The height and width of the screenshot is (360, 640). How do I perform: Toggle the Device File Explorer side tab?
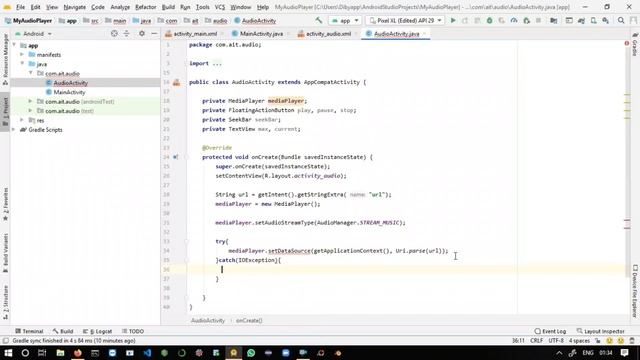635,291
